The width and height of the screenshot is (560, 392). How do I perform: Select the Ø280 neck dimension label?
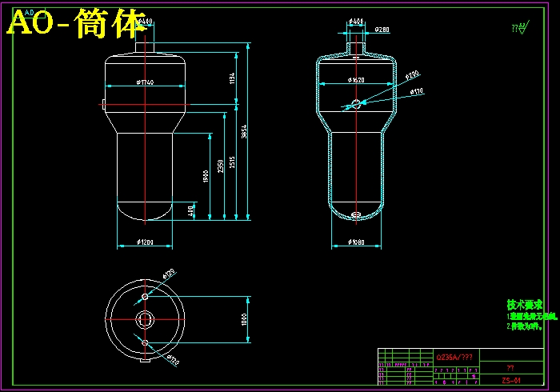382,30
